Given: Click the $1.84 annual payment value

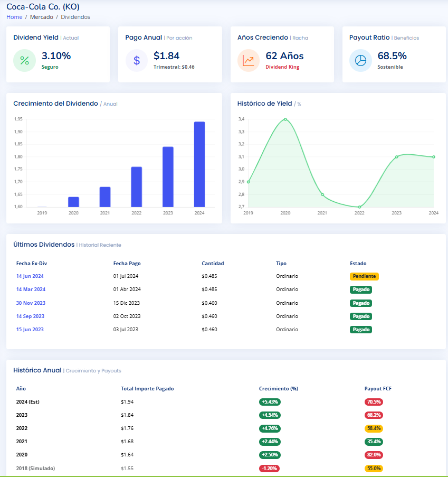Looking at the screenshot, I should pyautogui.click(x=167, y=55).
